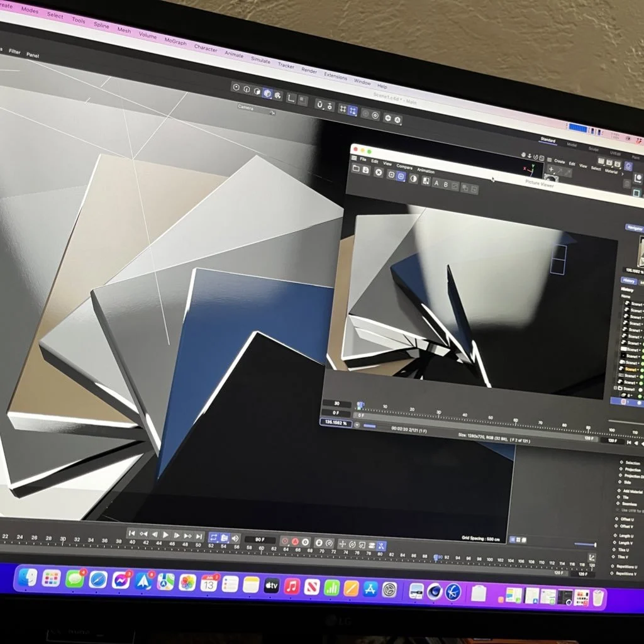Image resolution: width=644 pixels, height=644 pixels.
Task: Open the Material menu chevron at top right
Action: pyautogui.click(x=623, y=173)
